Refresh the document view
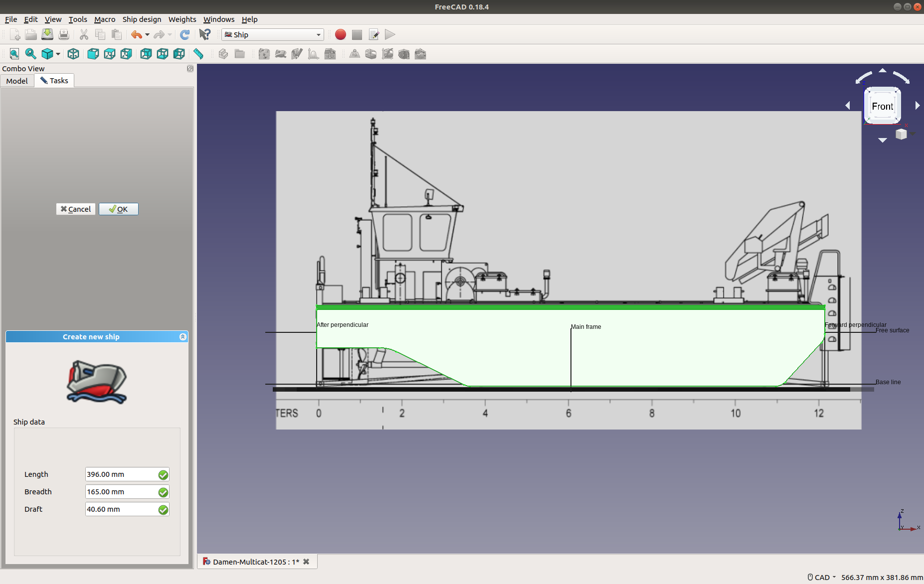Screen dimensions: 924x584 pyautogui.click(x=185, y=34)
